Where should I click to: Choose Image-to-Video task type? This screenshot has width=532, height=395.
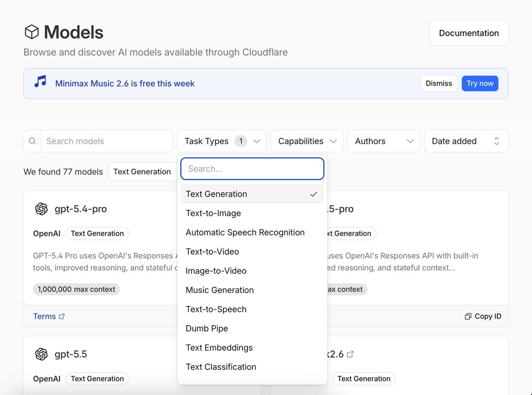point(252,271)
